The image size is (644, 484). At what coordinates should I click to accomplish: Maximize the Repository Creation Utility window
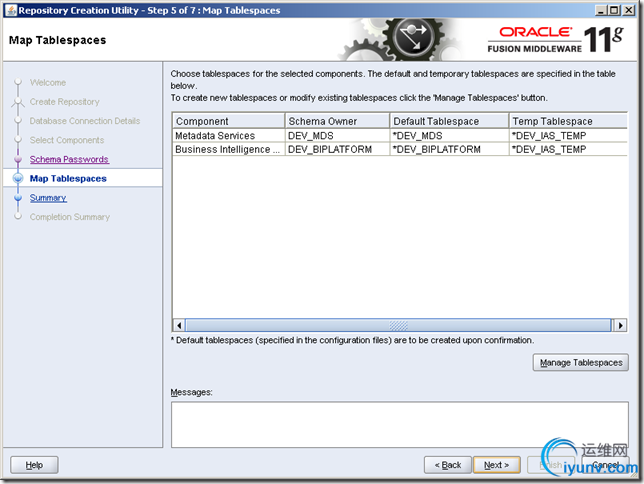tap(614, 10)
